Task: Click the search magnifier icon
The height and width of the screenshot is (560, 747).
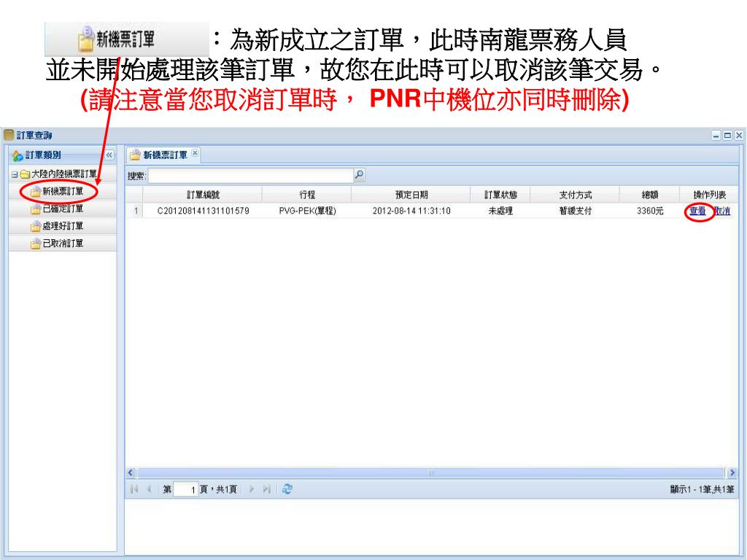Action: click(359, 175)
